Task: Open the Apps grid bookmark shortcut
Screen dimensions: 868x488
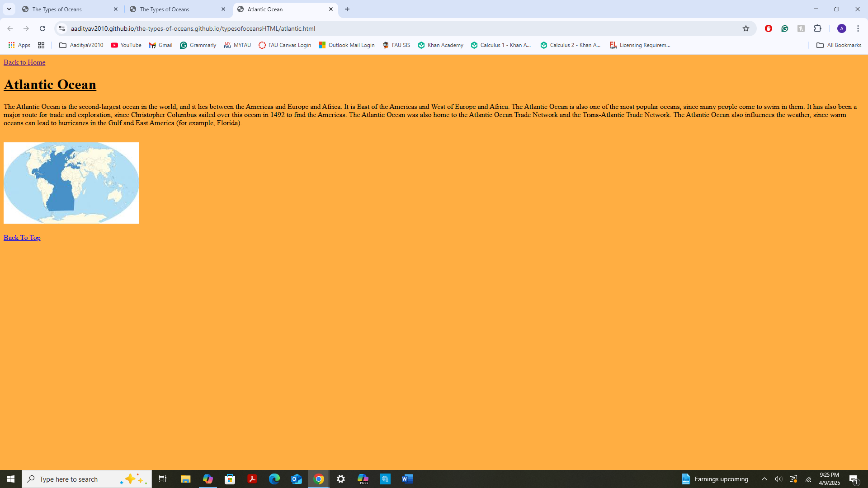Action: pyautogui.click(x=19, y=45)
